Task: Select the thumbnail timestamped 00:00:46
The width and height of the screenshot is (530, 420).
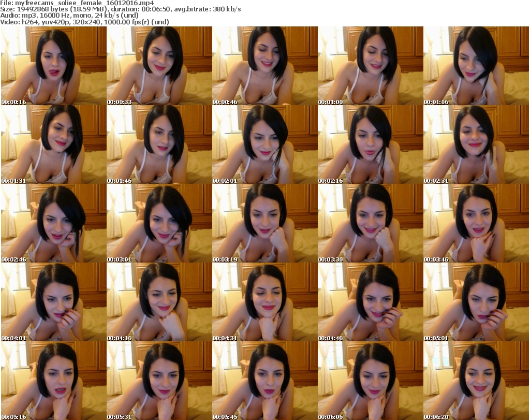Action: (265, 66)
